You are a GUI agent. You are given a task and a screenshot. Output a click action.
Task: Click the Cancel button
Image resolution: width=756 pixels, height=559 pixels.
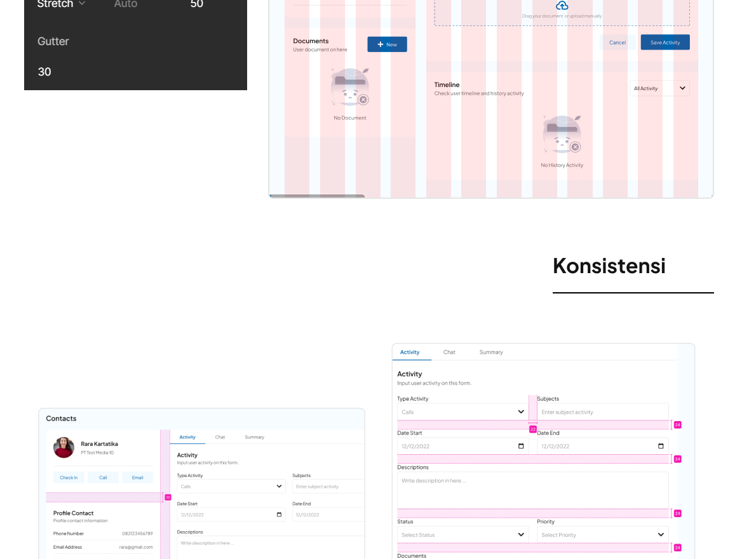coord(617,43)
